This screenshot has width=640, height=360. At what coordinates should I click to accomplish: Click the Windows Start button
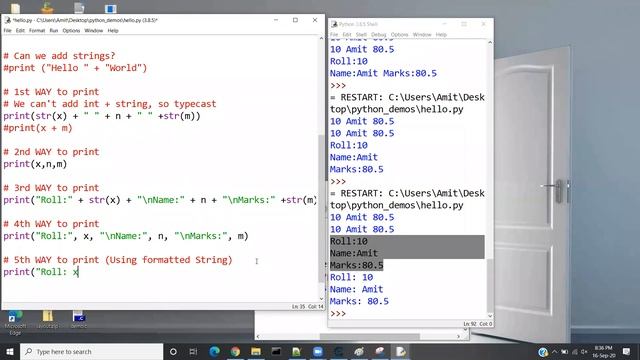point(9,351)
